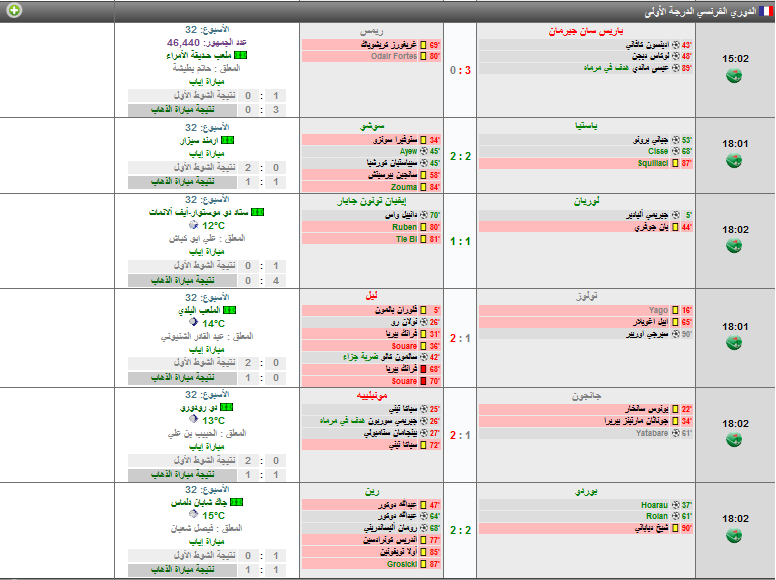Image resolution: width=776 pixels, height=580 pixels.
Task: Click the 2 : 2 score of Bordeaux match
Action: tap(460, 531)
